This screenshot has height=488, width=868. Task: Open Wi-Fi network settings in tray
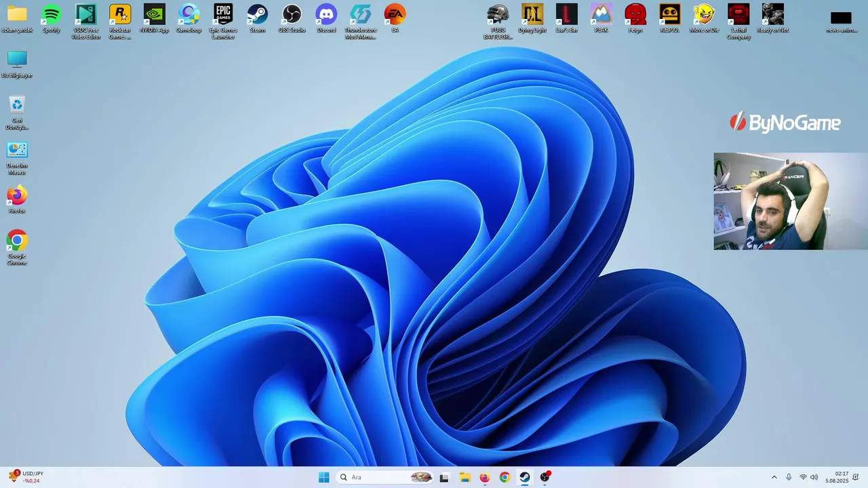coord(803,477)
